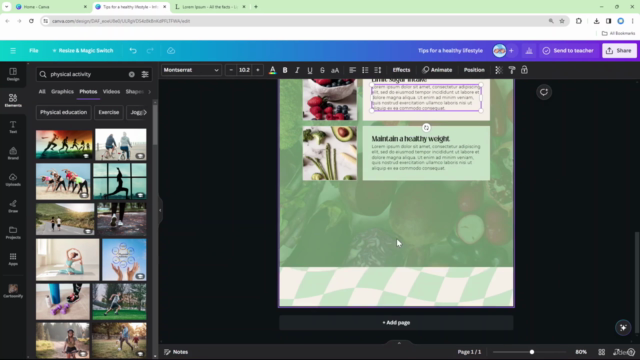The width and height of the screenshot is (640, 360).
Task: Toggle bold formatting
Action: pyautogui.click(x=285, y=70)
